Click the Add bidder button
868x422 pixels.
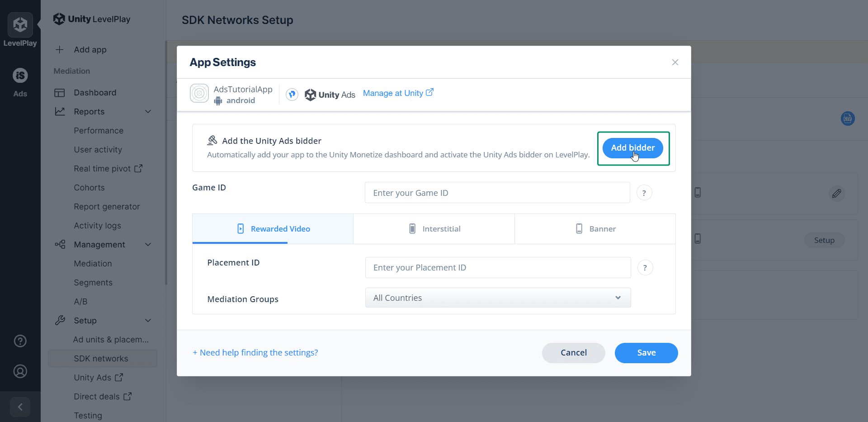(x=632, y=148)
